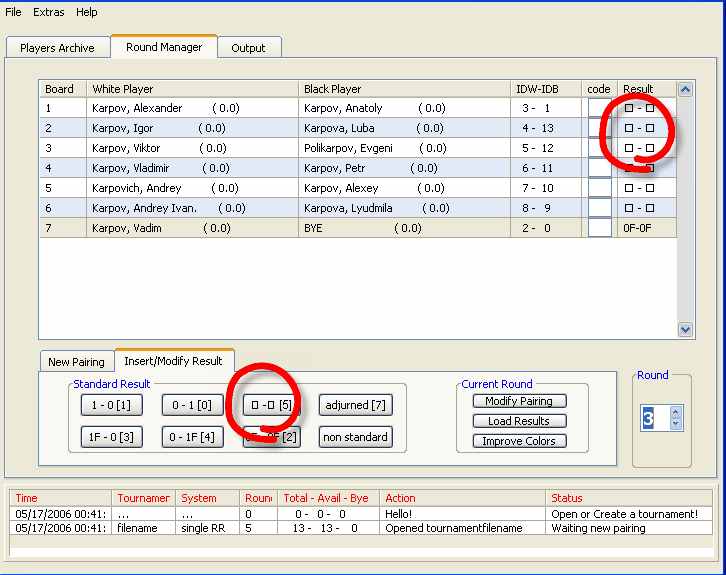This screenshot has width=726, height=575.
Task: Click the Load Results button
Action: click(x=519, y=421)
